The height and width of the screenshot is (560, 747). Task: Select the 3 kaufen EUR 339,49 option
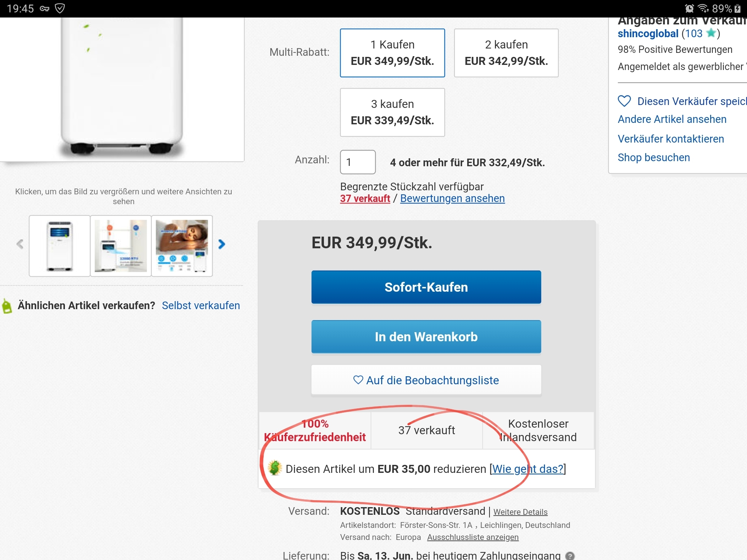click(392, 112)
